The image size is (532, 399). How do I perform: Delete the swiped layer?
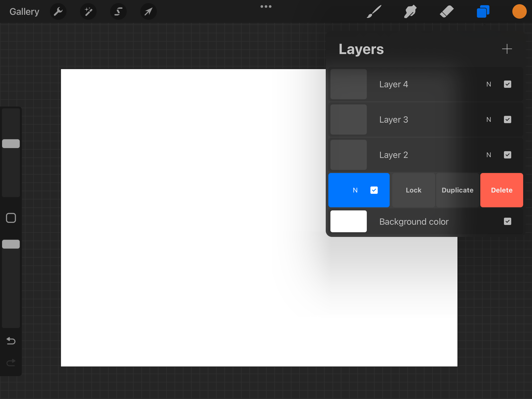[x=502, y=190]
